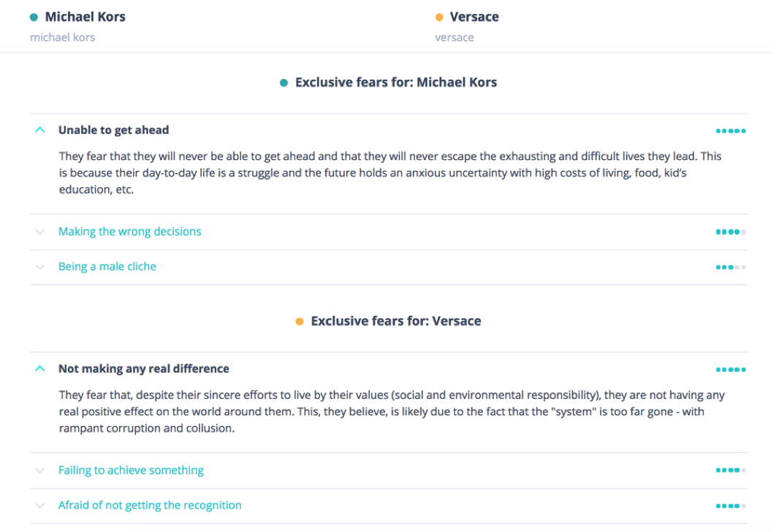773x532 pixels.
Task: Click 'Afraid of not getting the recognition' link
Action: pos(150,506)
